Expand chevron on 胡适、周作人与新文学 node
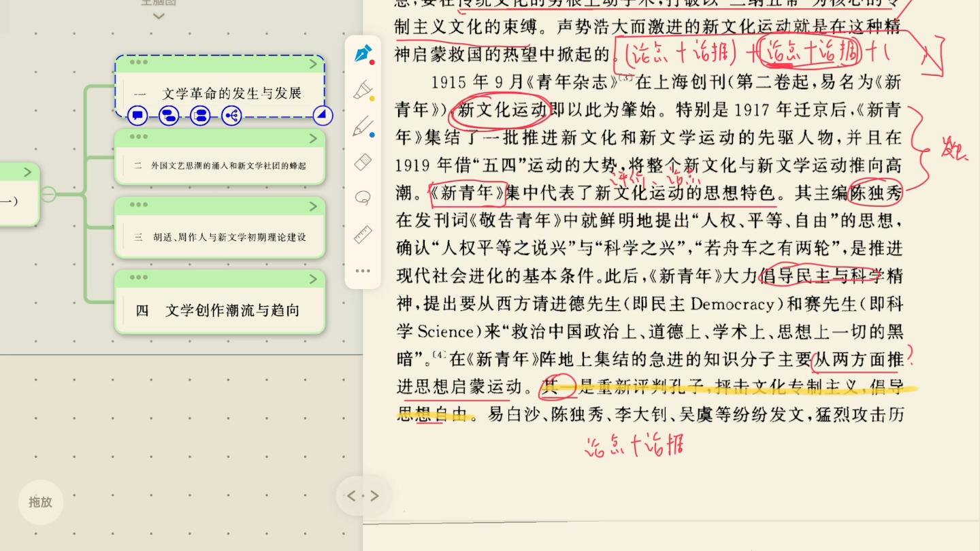This screenshot has height=551, width=980. pyautogui.click(x=313, y=205)
